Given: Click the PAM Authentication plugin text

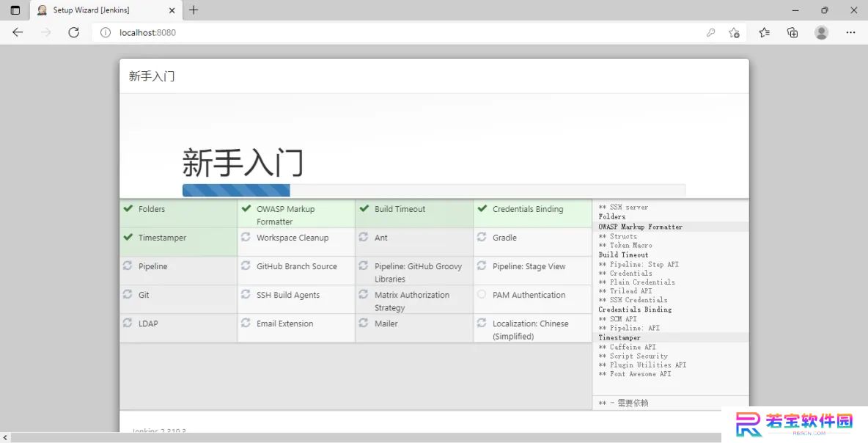Looking at the screenshot, I should pos(529,295).
